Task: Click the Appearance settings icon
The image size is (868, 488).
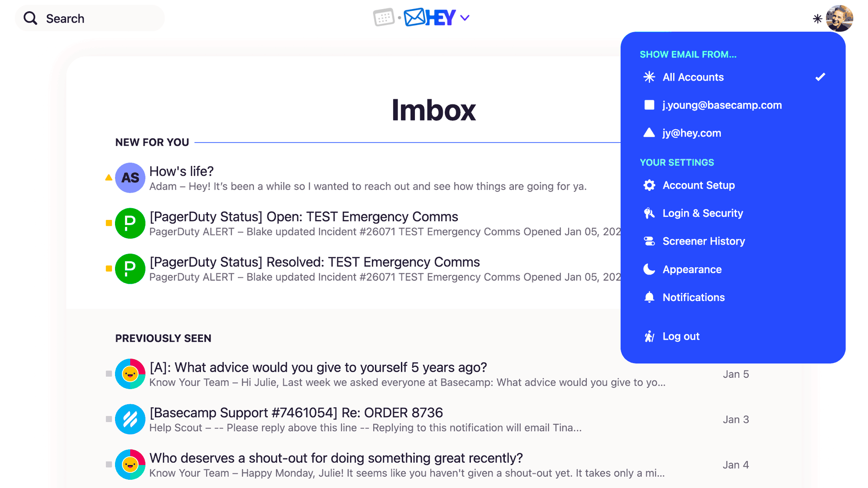Action: [x=649, y=269]
